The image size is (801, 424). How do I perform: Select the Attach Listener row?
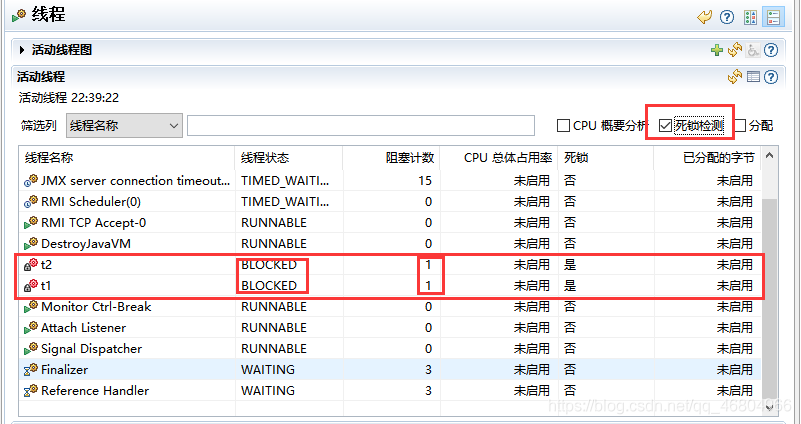(390, 327)
